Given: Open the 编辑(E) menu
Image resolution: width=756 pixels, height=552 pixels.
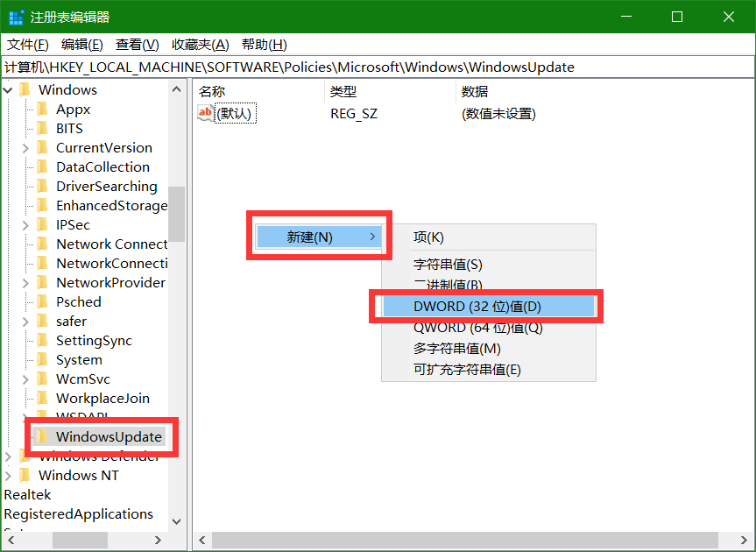Looking at the screenshot, I should coord(82,45).
